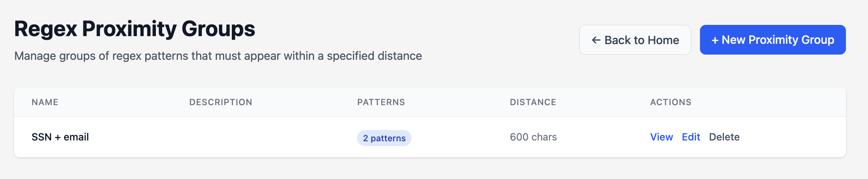This screenshot has height=179, width=868.
Task: Edit the SSN + email group
Action: (691, 137)
